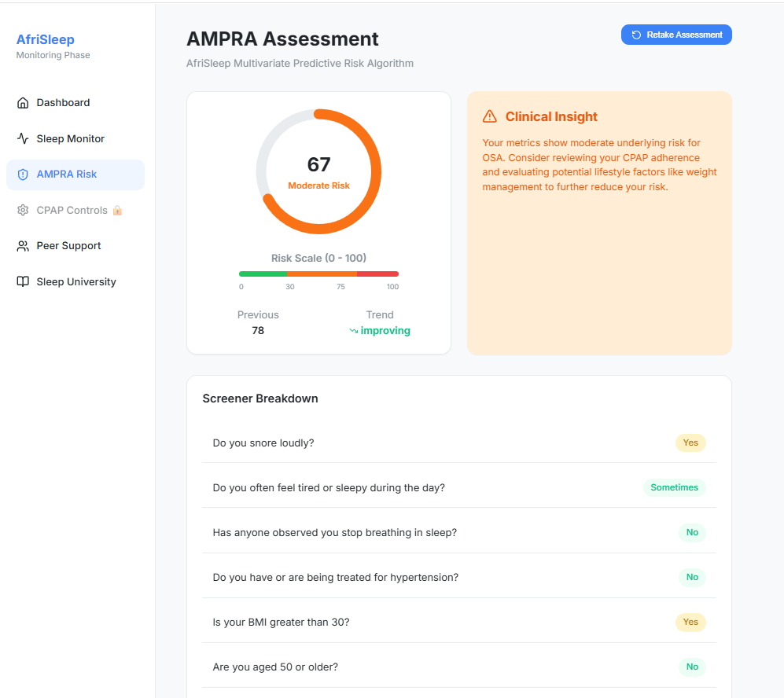Click the Sleep University book icon
Screen dimensions: 784x698
pos(23,282)
